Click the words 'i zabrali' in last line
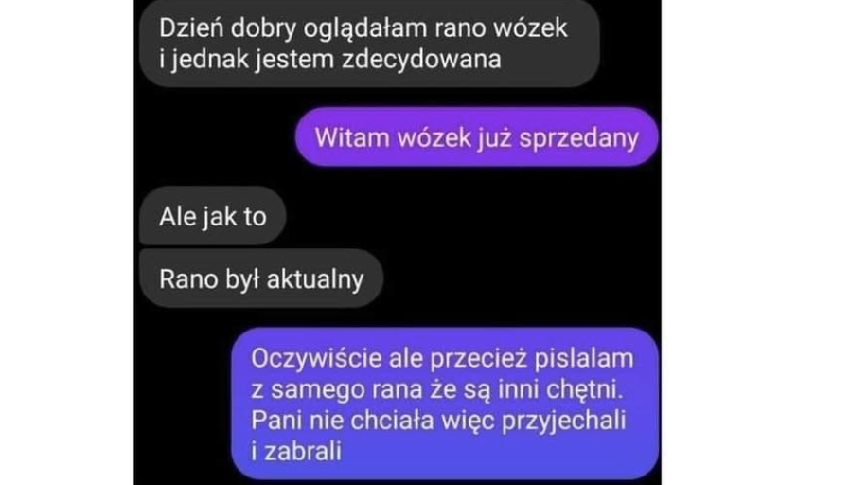This screenshot has height=485, width=868. pyautogui.click(x=296, y=451)
